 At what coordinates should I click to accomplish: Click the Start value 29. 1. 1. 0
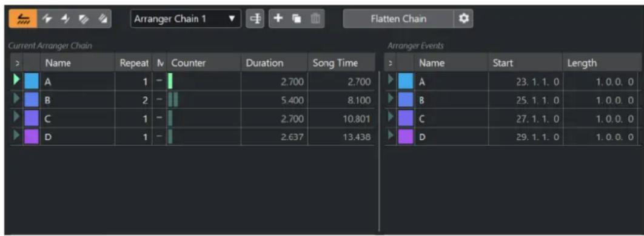coord(537,137)
